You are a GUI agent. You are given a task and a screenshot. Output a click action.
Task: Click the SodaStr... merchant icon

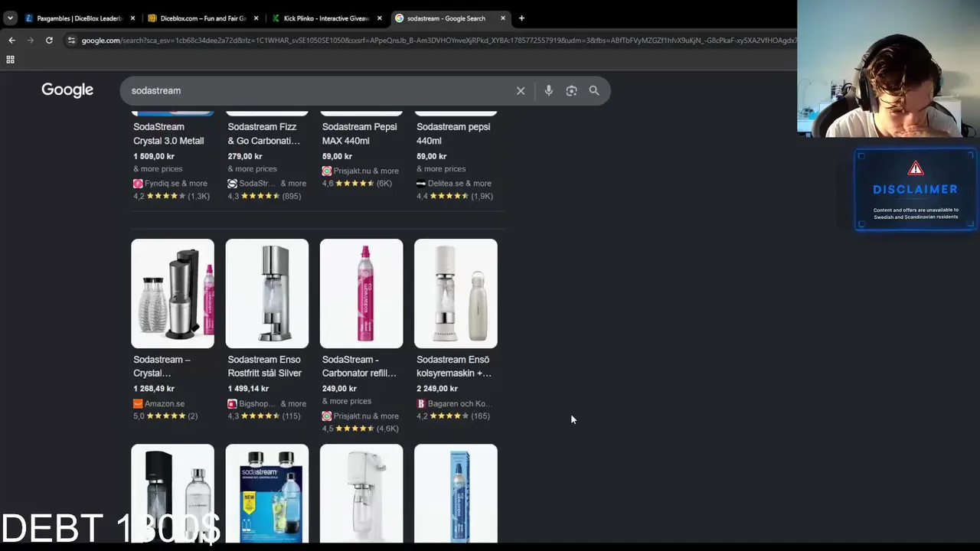[x=232, y=184]
